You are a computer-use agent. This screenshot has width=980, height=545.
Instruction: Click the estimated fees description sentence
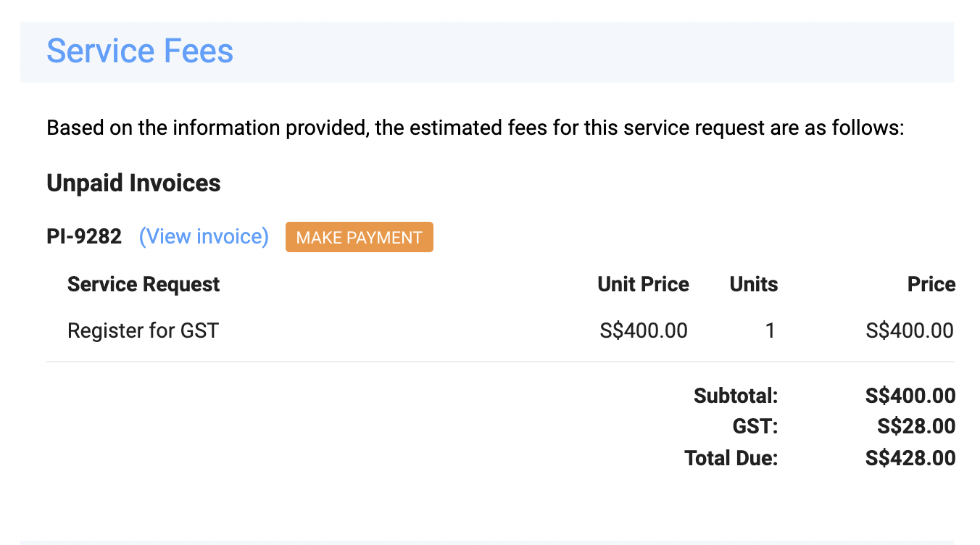point(475,128)
